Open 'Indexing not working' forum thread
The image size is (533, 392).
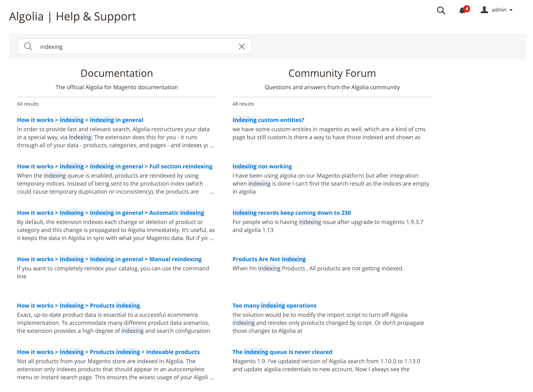pos(262,166)
